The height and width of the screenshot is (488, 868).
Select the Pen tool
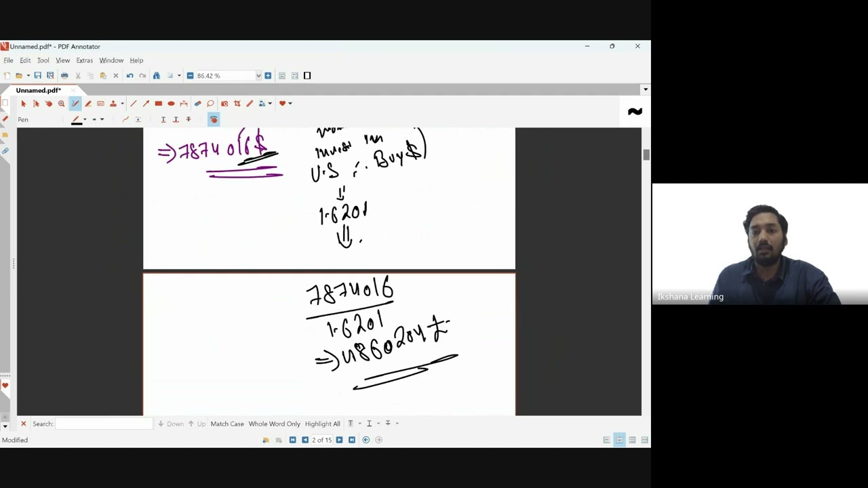[75, 103]
